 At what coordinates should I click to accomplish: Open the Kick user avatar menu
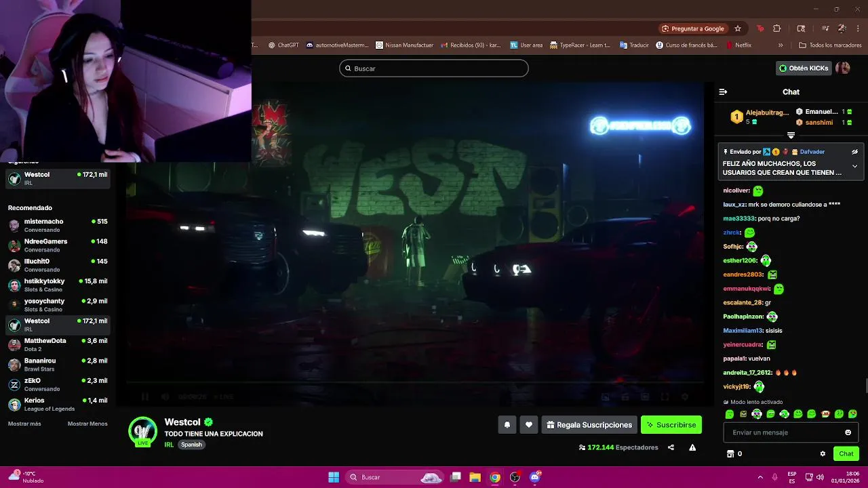[x=843, y=68]
